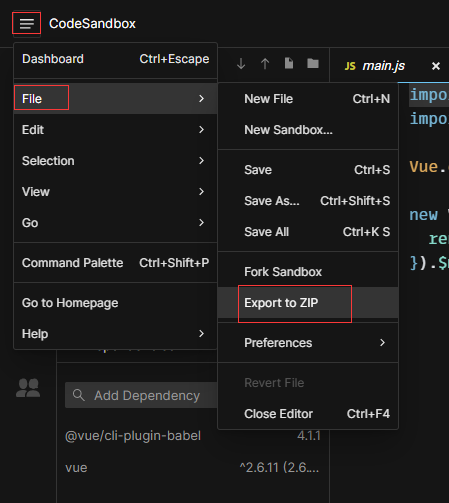This screenshot has height=503, width=449.
Task: Click the search magnifier icon in Add Dependency
Action: tap(79, 395)
